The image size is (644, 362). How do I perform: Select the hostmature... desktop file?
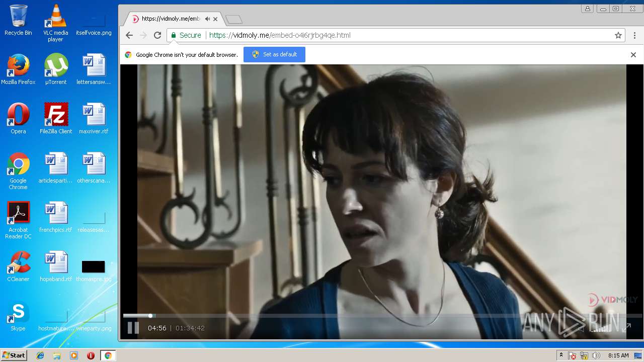(x=55, y=320)
